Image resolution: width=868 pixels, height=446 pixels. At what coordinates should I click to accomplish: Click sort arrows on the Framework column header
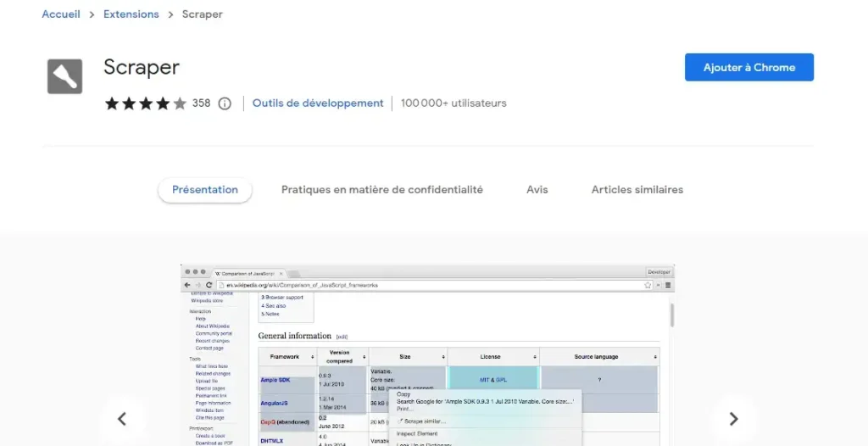311,357
